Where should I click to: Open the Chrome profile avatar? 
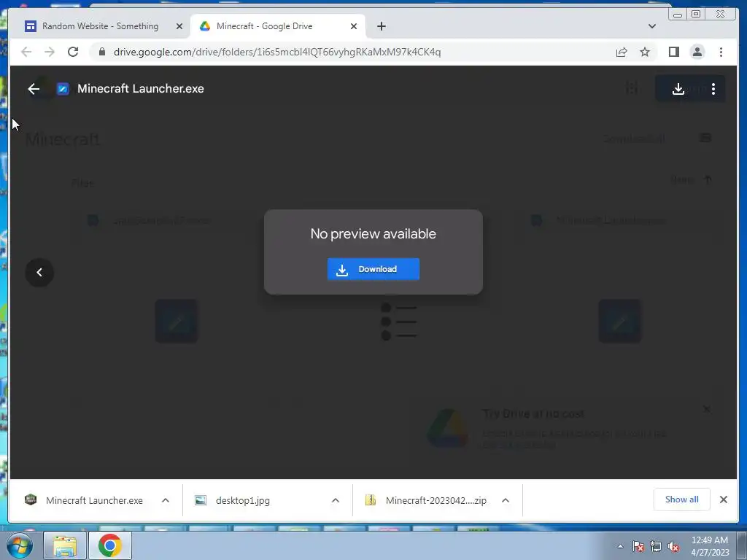tap(697, 52)
